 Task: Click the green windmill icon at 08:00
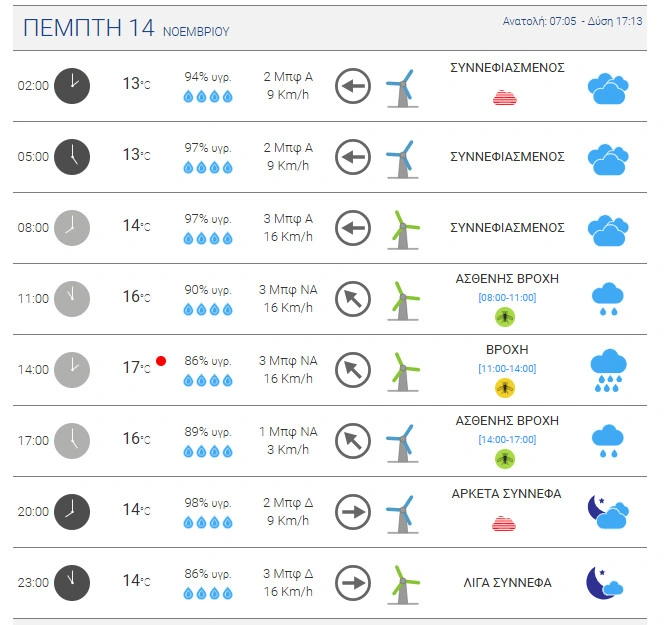403,229
